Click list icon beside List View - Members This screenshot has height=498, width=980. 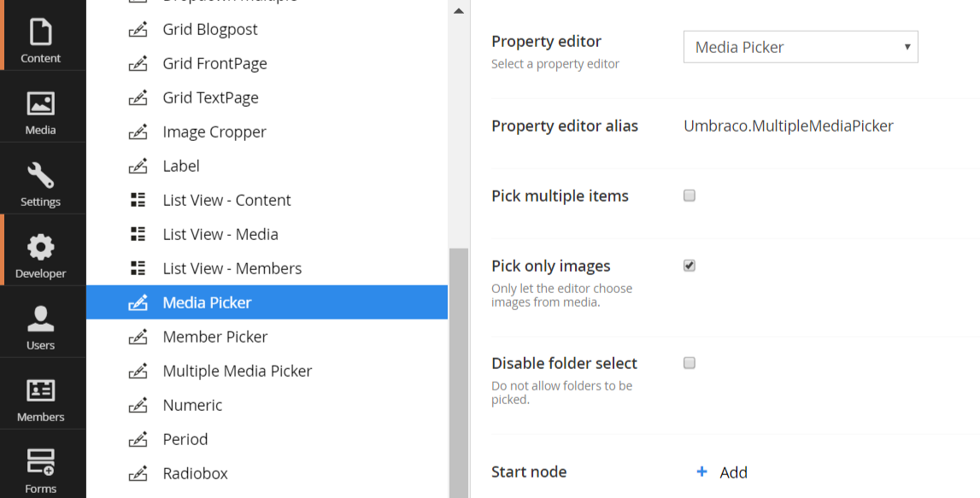pyautogui.click(x=138, y=269)
